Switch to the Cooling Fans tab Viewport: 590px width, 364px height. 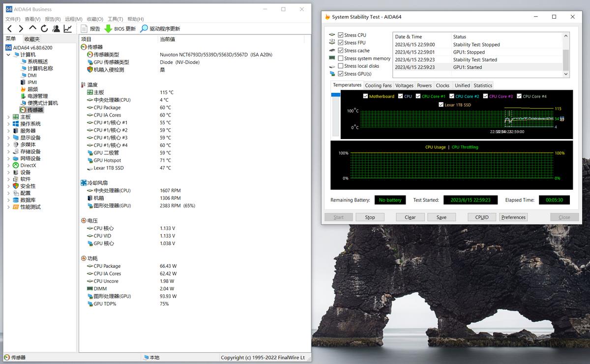click(378, 85)
